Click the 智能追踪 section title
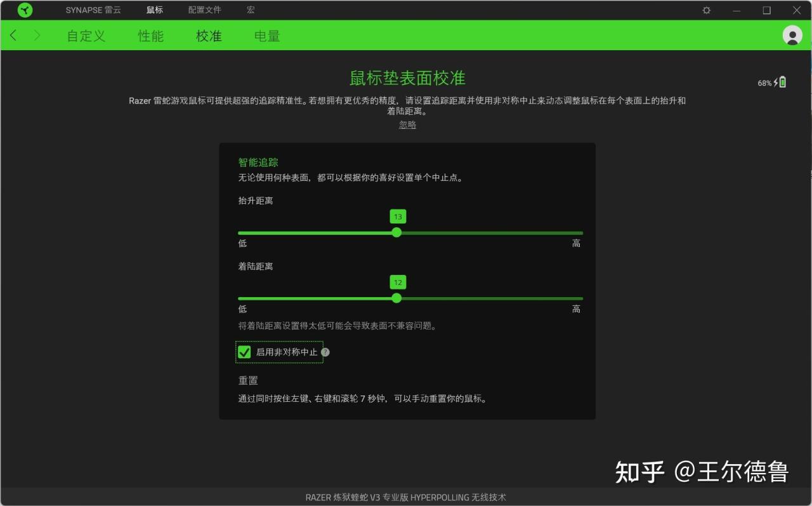This screenshot has height=506, width=812. point(258,163)
